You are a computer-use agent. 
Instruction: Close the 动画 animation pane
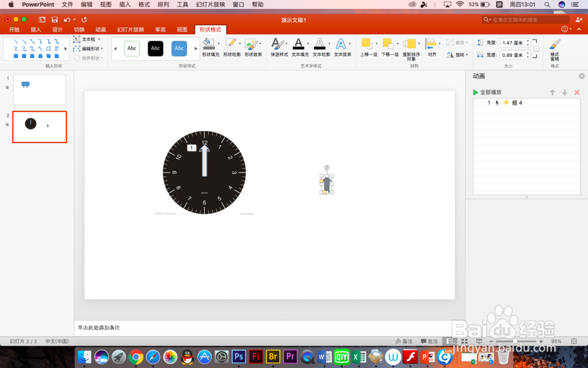pos(582,76)
